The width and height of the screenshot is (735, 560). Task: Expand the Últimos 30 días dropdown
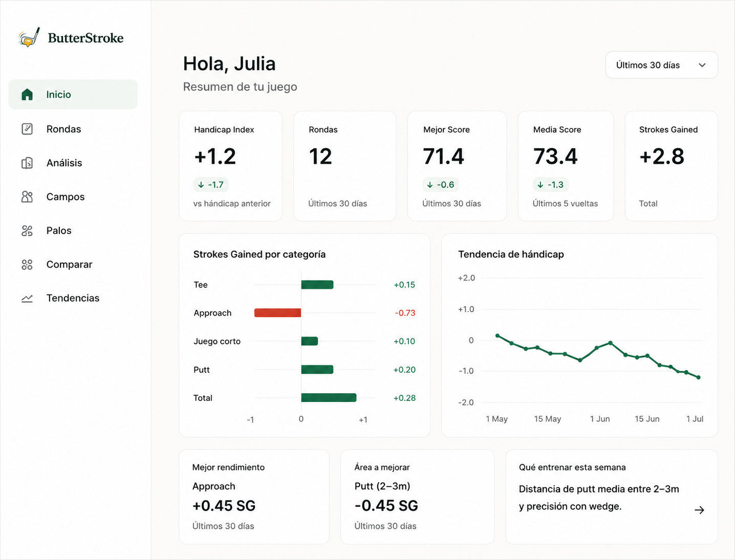[661, 65]
